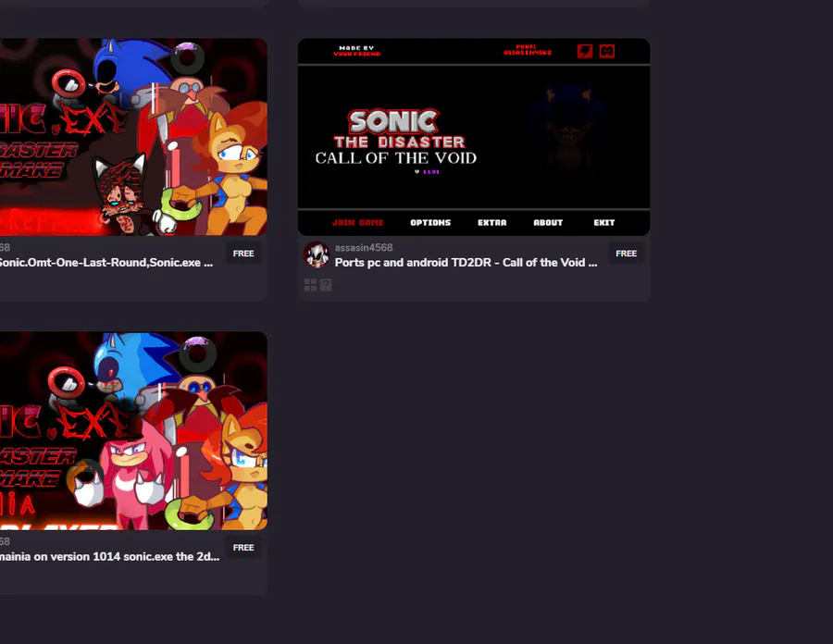The image size is (833, 644).
Task: Open the Call of the Void game thumbnail
Action: coord(474,137)
